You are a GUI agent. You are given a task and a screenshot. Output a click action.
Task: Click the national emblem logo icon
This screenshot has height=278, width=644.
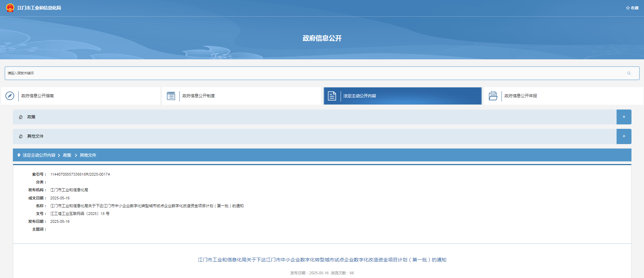tap(10, 8)
